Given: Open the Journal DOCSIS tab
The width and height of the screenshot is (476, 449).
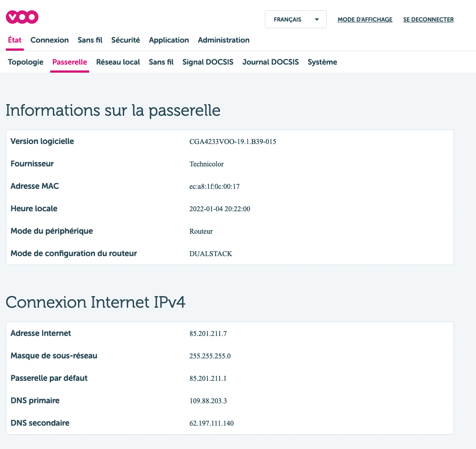Looking at the screenshot, I should (270, 62).
